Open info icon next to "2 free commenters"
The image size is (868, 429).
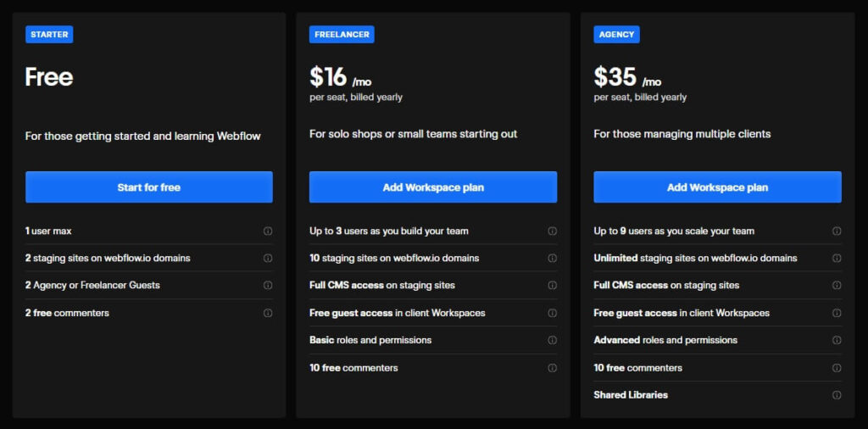point(268,313)
